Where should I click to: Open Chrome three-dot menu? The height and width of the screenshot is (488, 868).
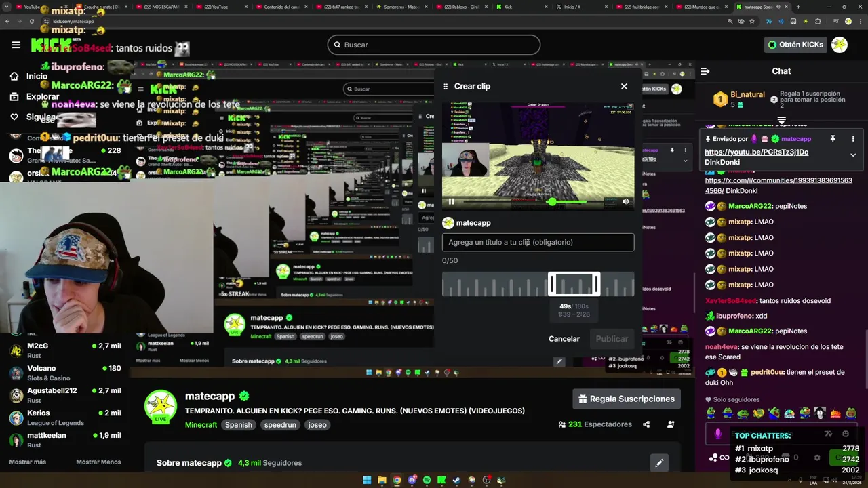pos(859,21)
